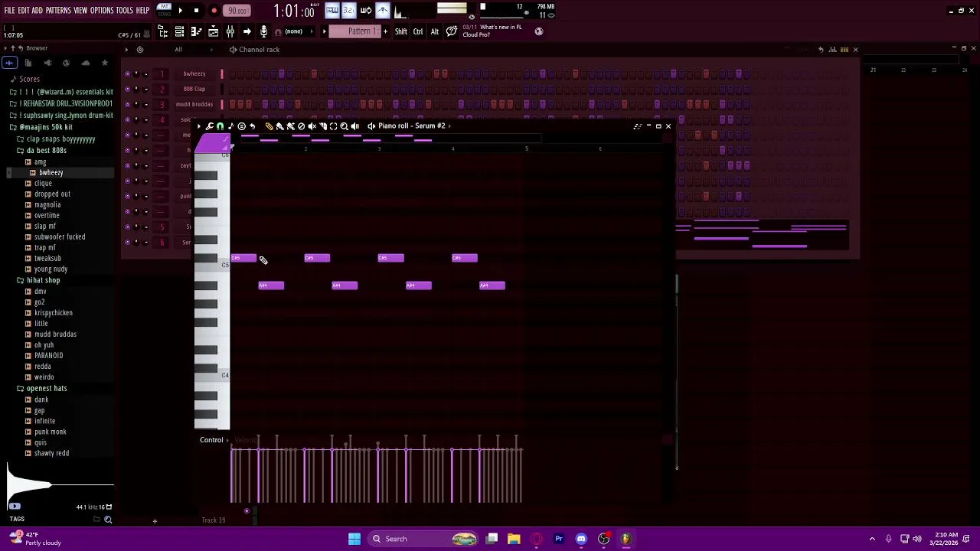Activate the Zoom tool in Piano roll
980x551 pixels.
coord(344,126)
